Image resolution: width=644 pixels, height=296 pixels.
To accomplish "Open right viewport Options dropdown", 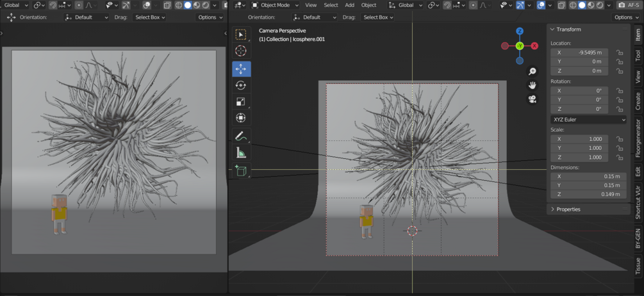I will pyautogui.click(x=626, y=17).
